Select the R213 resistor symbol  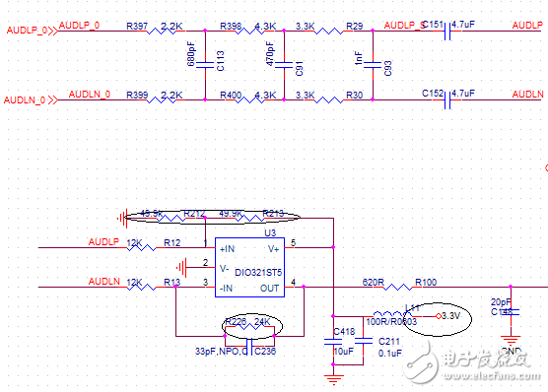click(251, 219)
